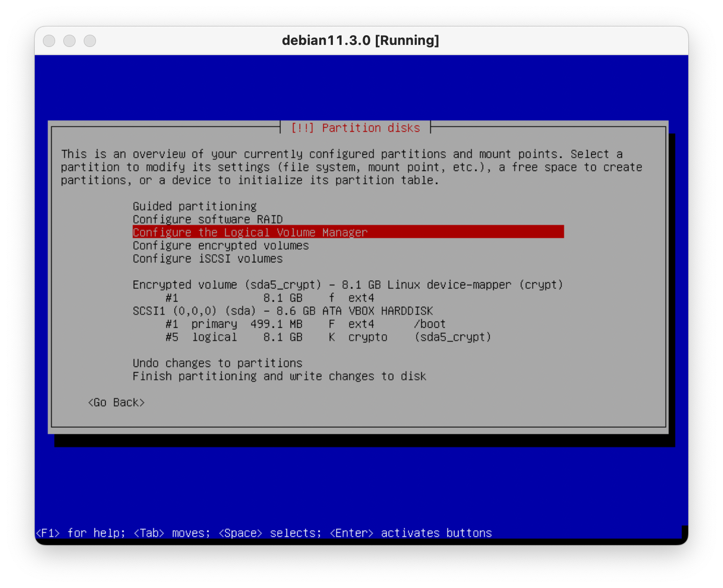This screenshot has height=588, width=723.
Task: Select the #5 logical crypto partition
Action: 328,337
